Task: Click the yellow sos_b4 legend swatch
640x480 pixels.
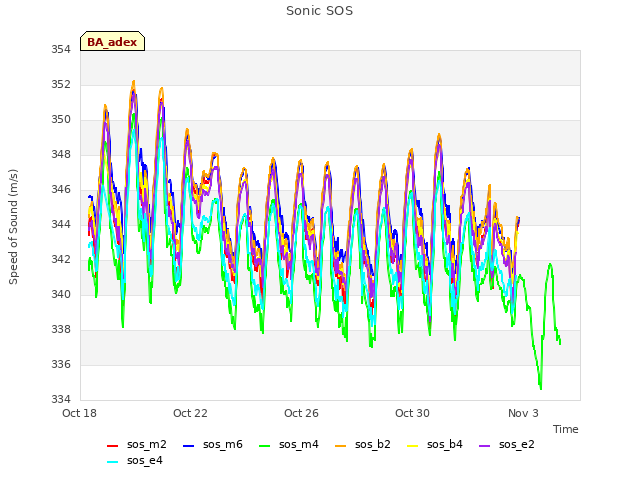Action: (413, 446)
